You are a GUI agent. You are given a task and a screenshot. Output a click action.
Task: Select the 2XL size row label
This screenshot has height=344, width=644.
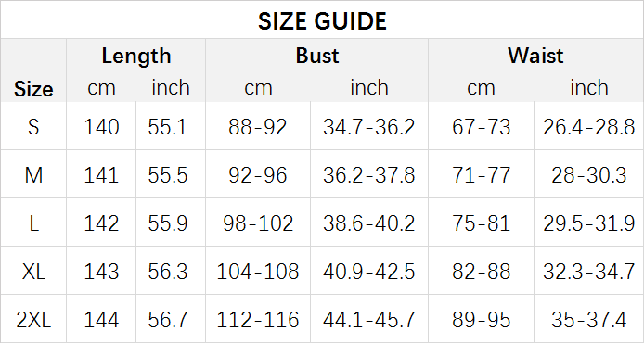(33, 320)
